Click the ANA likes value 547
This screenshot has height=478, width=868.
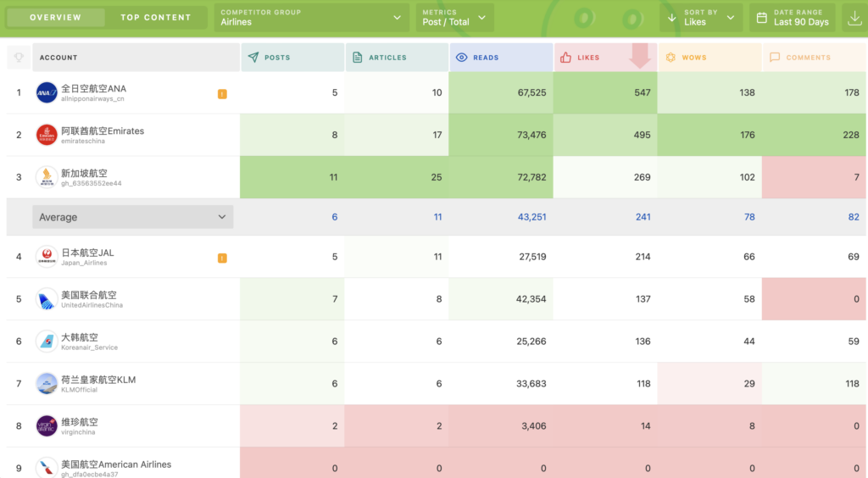[x=643, y=93]
